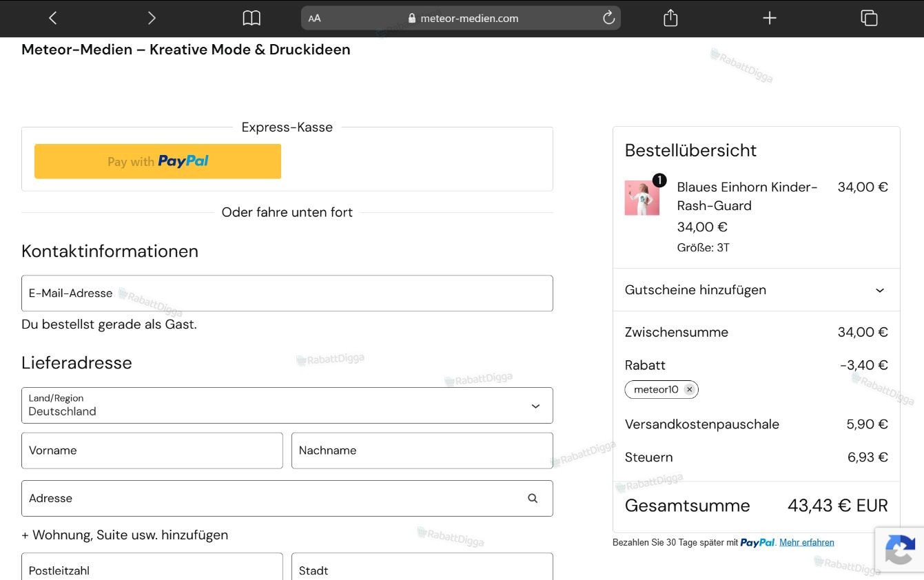Click the text Du bestellst gerade als Gast.
The width and height of the screenshot is (924, 580).
(109, 324)
